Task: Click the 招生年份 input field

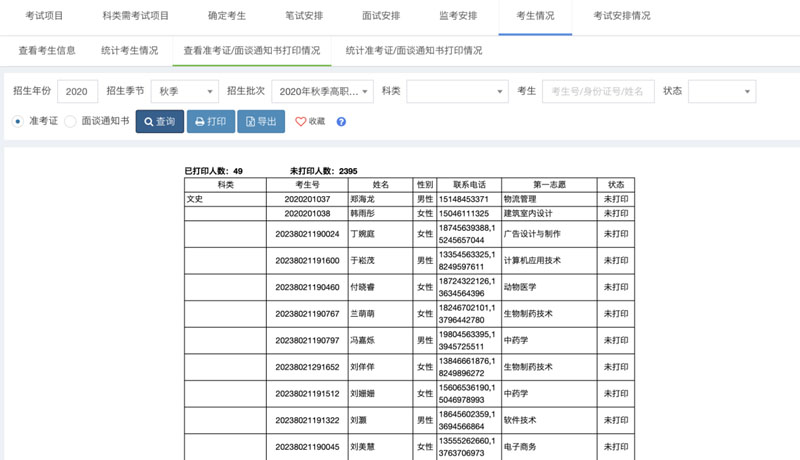Action: point(77,91)
